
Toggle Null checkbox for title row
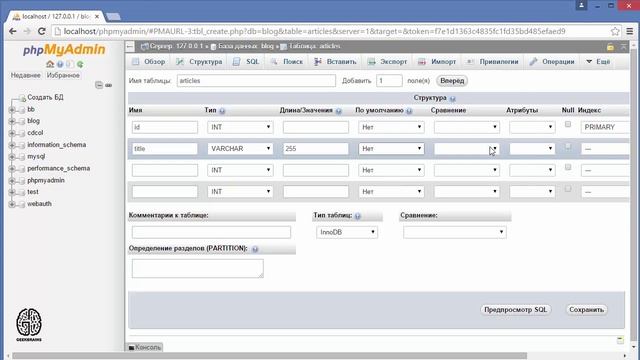[568, 146]
